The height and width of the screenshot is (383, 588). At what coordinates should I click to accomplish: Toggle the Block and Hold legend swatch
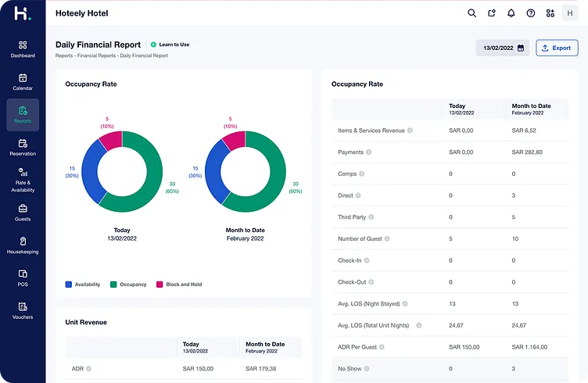click(160, 285)
